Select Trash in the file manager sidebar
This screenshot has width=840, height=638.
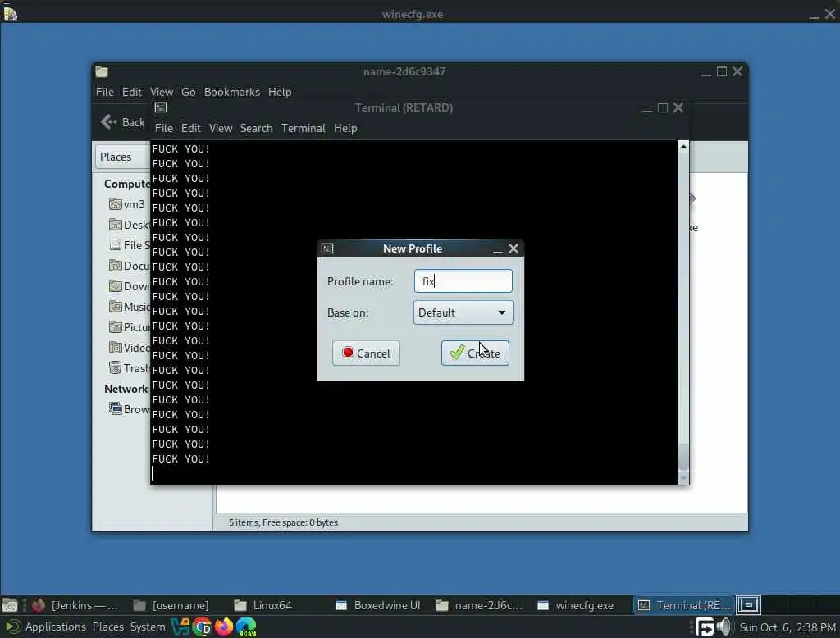click(x=129, y=368)
